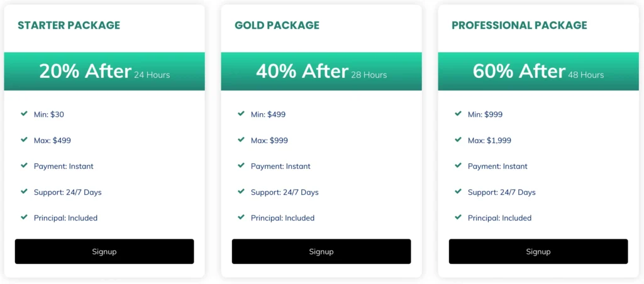Click checkmark next to Starter Support: 24/7 Days
Screen dimensions: 644x284
tap(24, 192)
